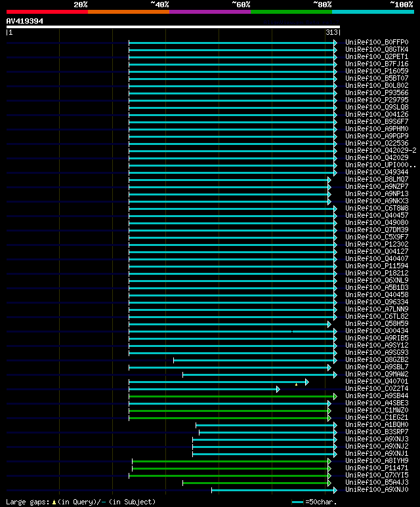420x507 pixels.
Task: Open hit UniRef100_C6T8W8
Action: pyautogui.click(x=377, y=208)
